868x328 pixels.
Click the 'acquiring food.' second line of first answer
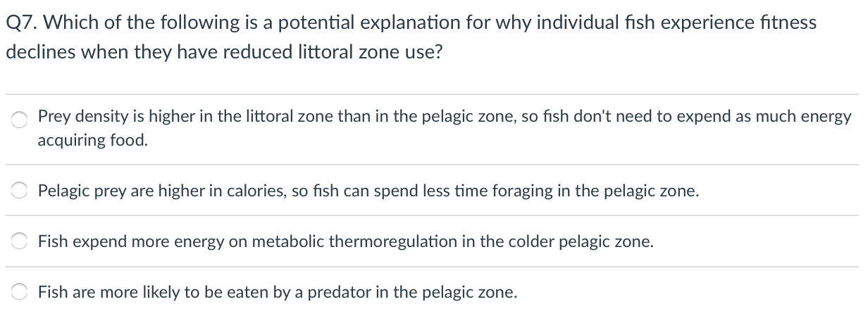coord(93,140)
